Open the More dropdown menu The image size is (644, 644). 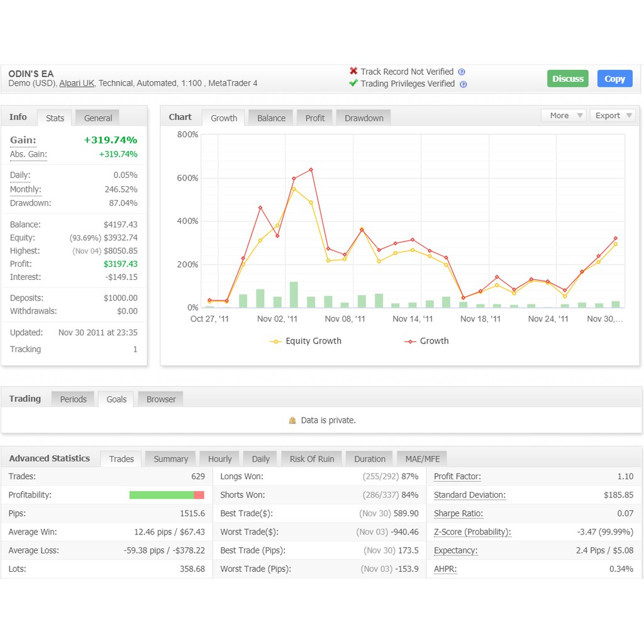(x=563, y=116)
